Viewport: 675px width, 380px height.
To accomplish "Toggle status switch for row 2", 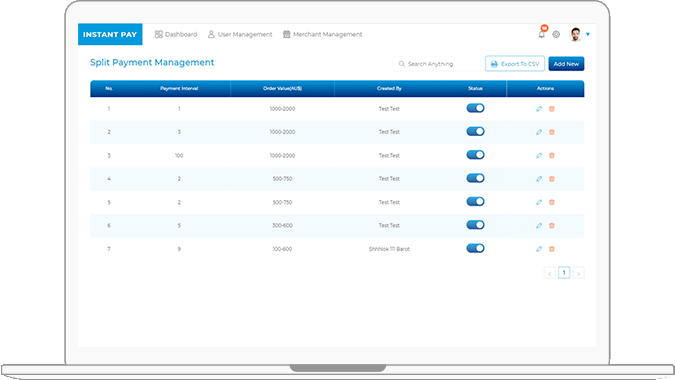I will pyautogui.click(x=475, y=131).
